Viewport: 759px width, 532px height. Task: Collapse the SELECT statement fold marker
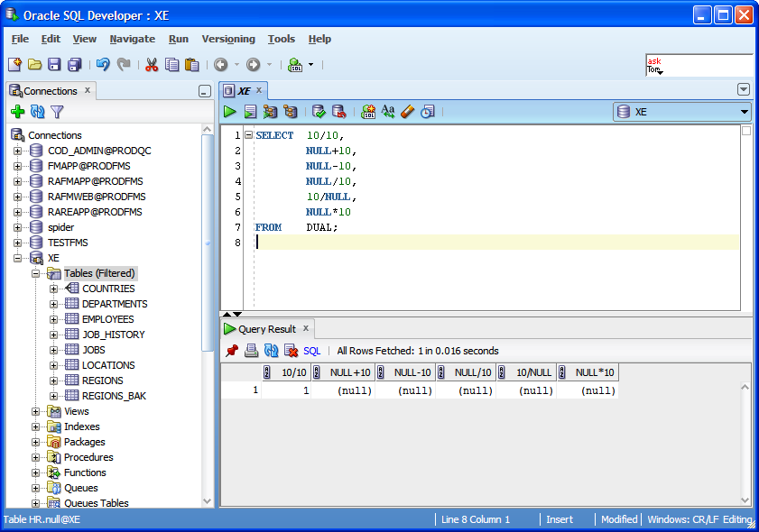pyautogui.click(x=248, y=135)
